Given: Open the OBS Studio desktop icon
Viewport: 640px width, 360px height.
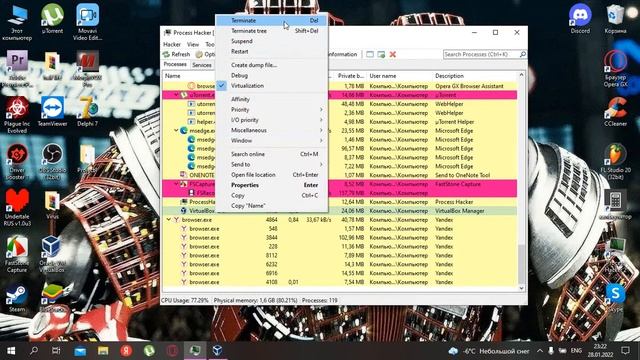Looking at the screenshot, I should [52, 162].
